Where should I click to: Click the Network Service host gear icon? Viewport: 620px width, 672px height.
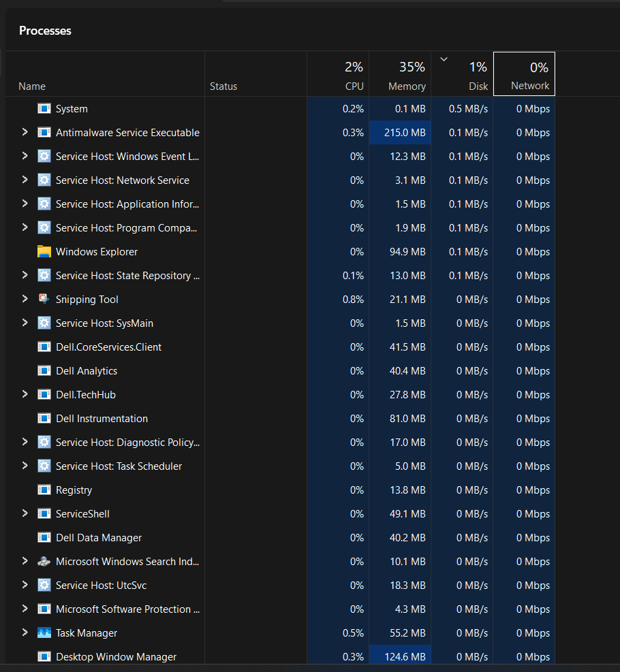point(44,180)
